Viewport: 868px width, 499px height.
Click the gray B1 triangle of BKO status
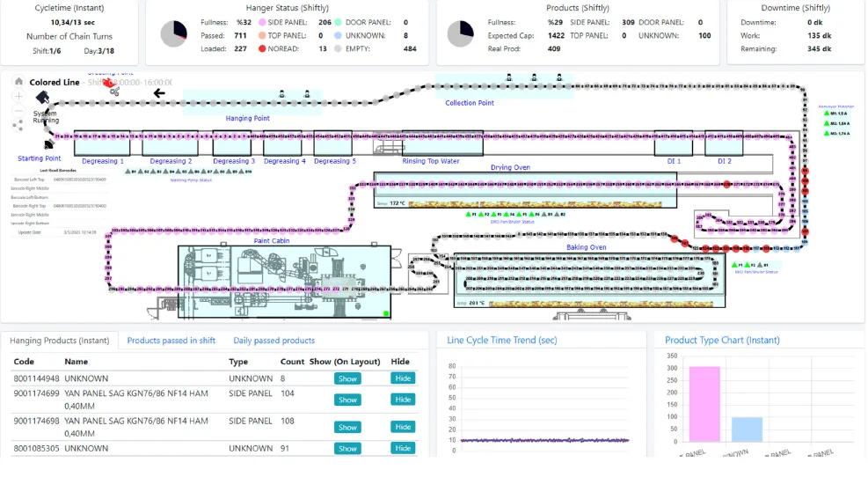point(760,265)
